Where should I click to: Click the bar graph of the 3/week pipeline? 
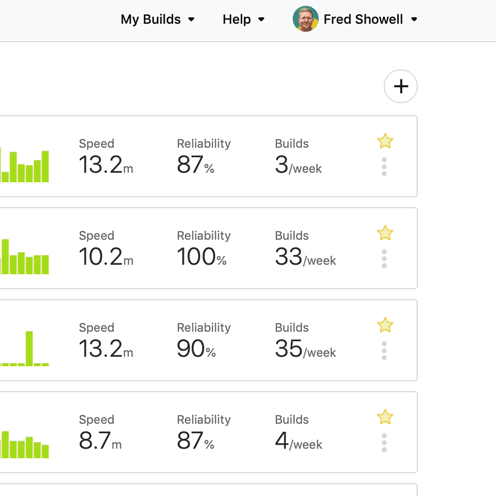(x=24, y=166)
